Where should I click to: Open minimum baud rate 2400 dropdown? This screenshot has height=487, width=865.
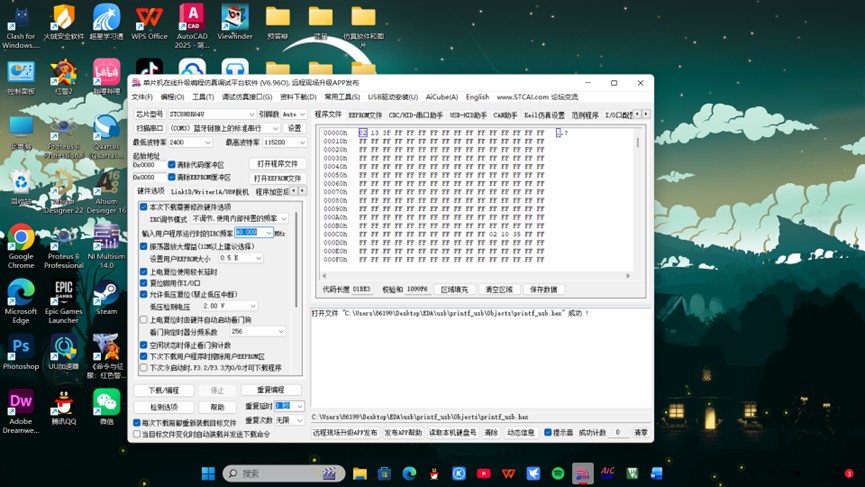[190, 142]
